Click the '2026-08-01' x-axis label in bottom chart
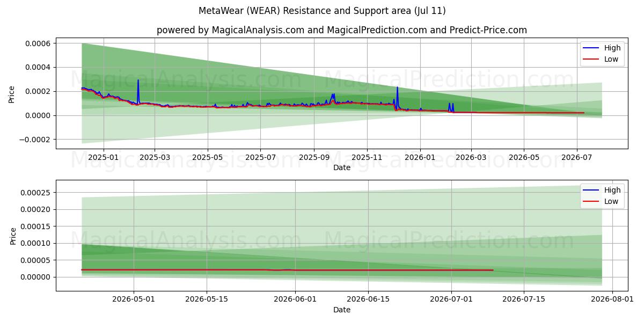Viewport: 644px width, 322px height. pyautogui.click(x=613, y=300)
